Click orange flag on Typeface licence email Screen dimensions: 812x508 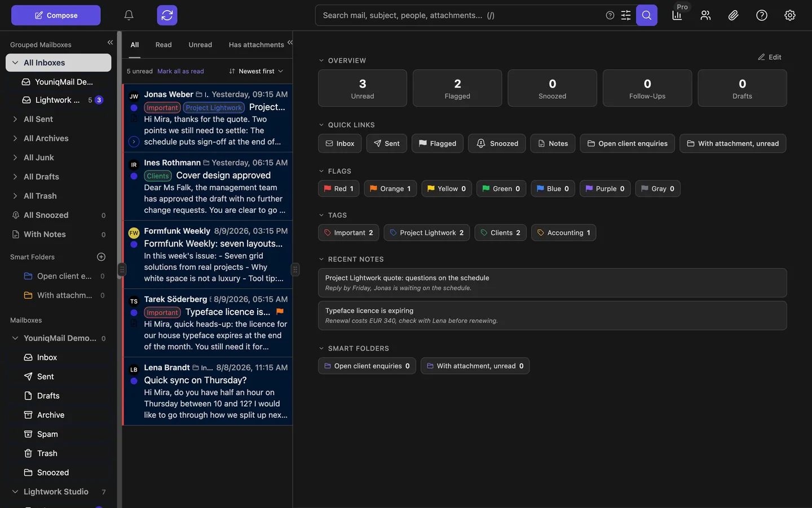(x=280, y=312)
